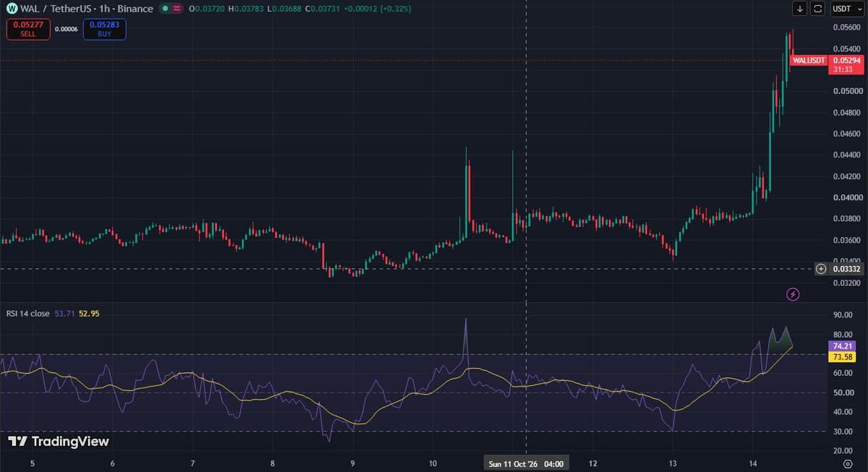Click the Sun 11 Oct '26 04:00 time label

pos(525,463)
